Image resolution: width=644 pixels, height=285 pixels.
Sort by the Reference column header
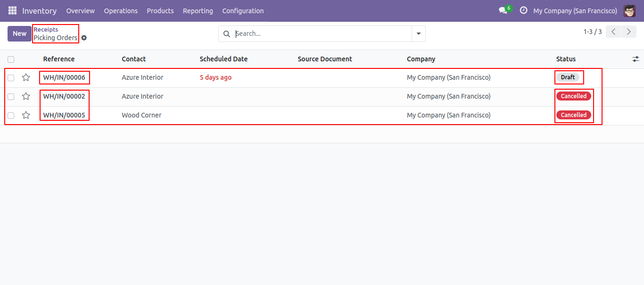point(59,59)
